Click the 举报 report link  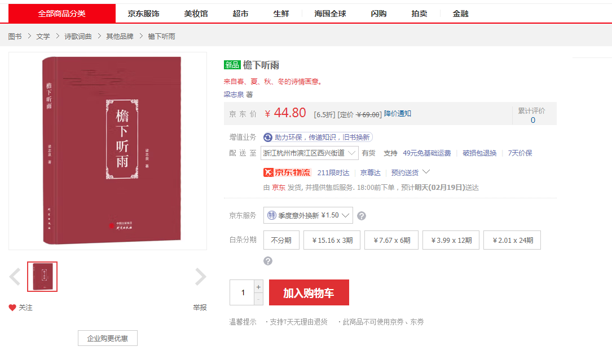coord(200,308)
